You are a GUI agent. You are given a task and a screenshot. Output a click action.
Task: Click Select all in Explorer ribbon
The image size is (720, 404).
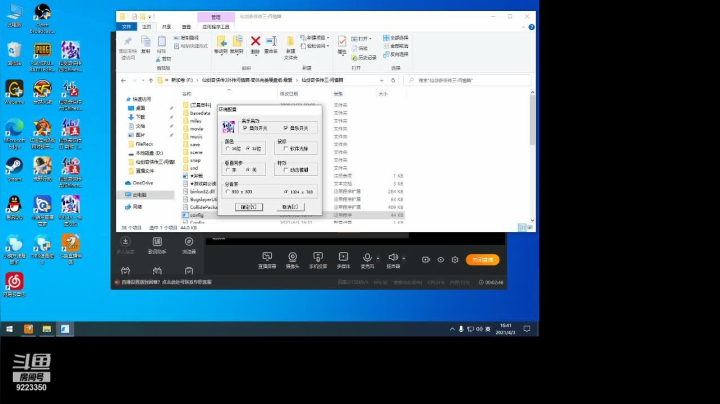(x=395, y=38)
